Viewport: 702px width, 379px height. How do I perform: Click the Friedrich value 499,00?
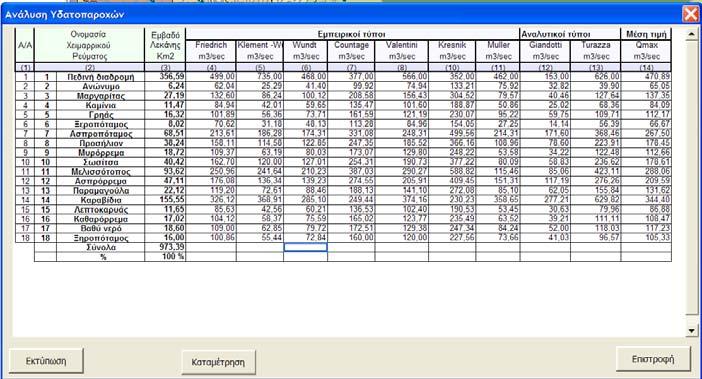(x=222, y=77)
